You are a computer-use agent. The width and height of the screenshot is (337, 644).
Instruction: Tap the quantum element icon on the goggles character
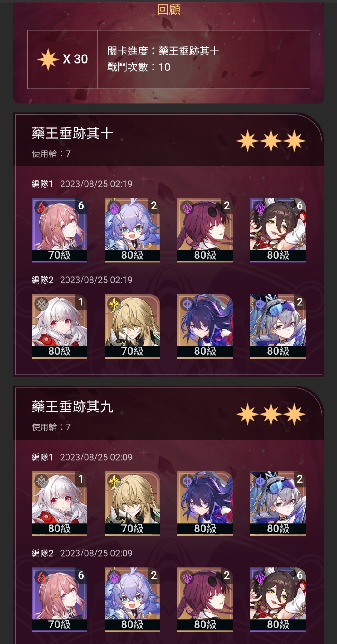tap(260, 304)
